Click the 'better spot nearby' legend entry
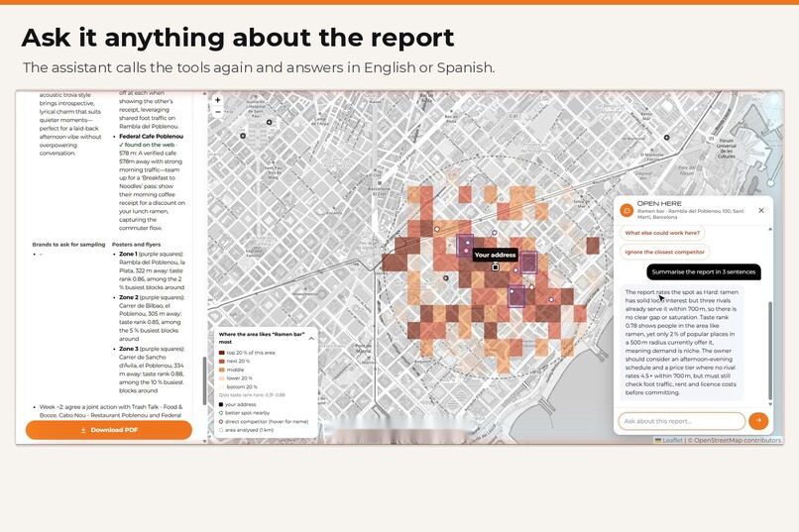Viewport: 799px width, 532px height. tap(244, 413)
